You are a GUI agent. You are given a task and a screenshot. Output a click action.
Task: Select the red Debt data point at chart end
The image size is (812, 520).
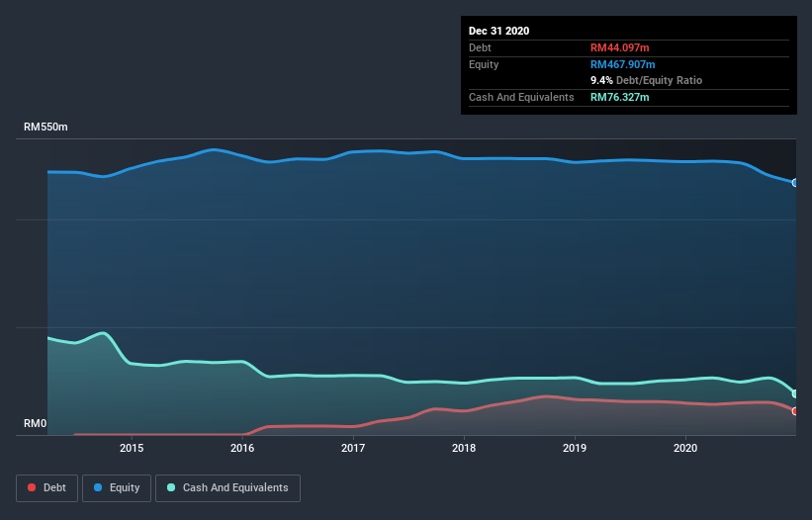point(795,411)
